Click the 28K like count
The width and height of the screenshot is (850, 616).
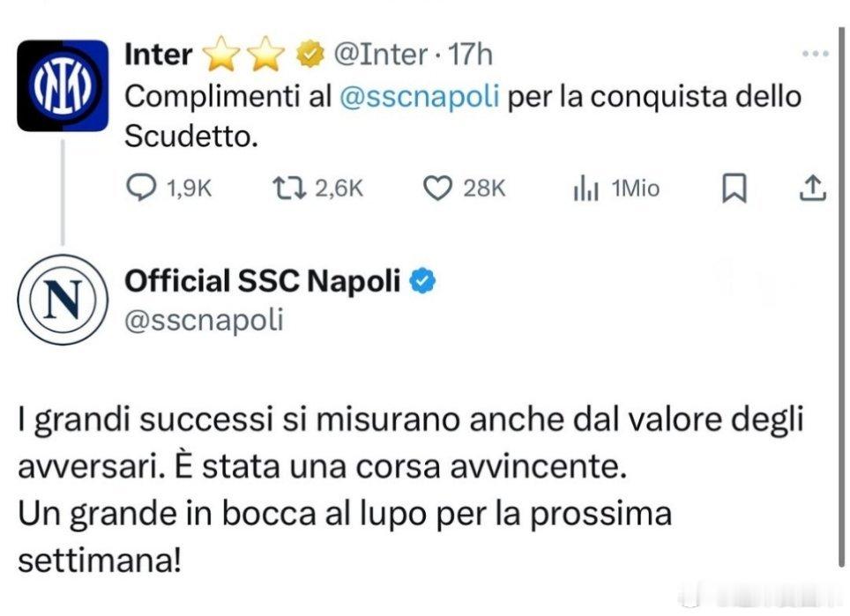point(484,189)
